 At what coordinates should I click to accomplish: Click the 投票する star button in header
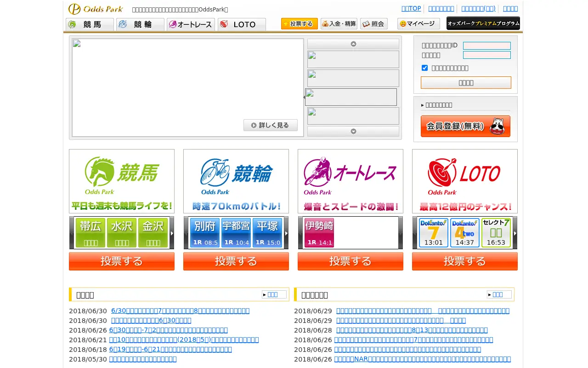click(x=300, y=23)
